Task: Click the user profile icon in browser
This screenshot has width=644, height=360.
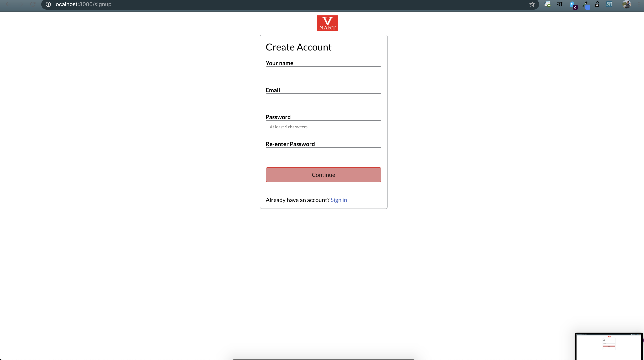Action: (627, 4)
